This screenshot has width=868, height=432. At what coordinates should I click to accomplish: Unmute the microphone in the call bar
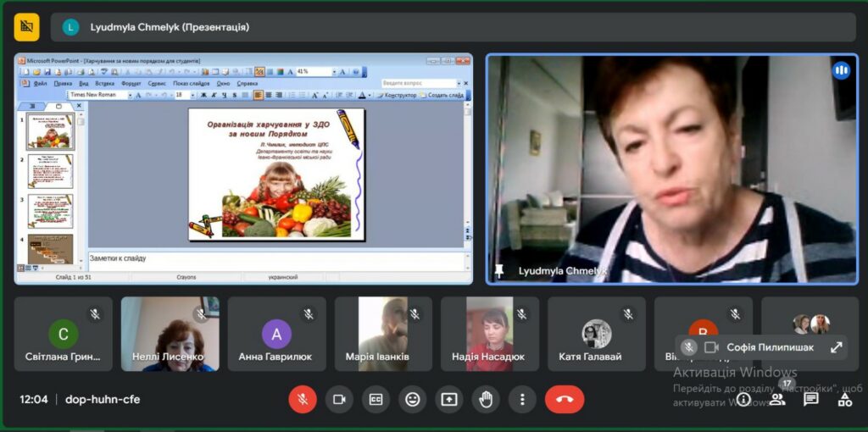point(303,399)
